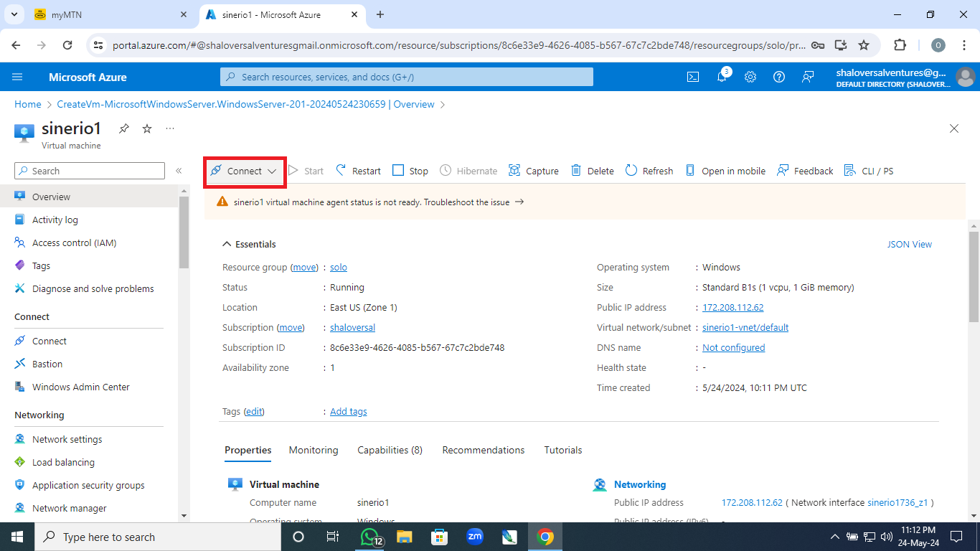The height and width of the screenshot is (551, 980).
Task: Open the notifications bell
Action: [722, 77]
